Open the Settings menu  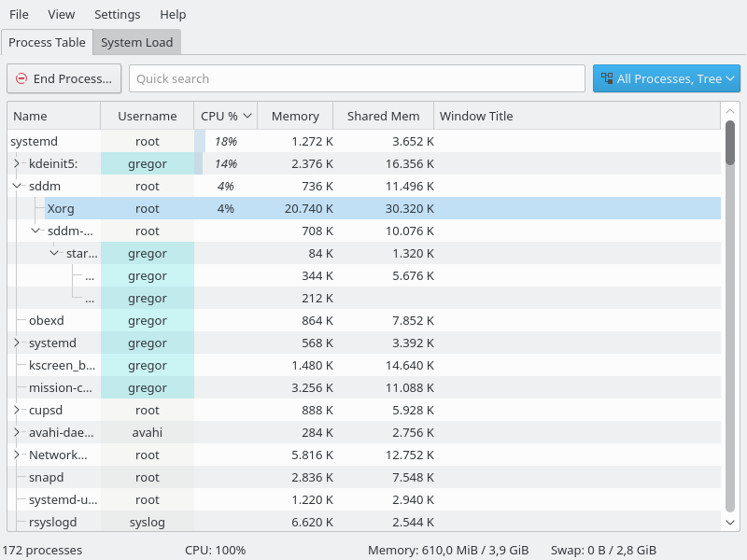[x=117, y=14]
